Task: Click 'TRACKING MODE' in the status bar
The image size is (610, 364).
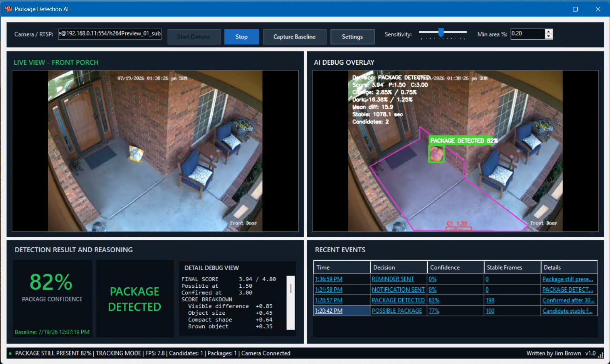Action: tap(118, 353)
